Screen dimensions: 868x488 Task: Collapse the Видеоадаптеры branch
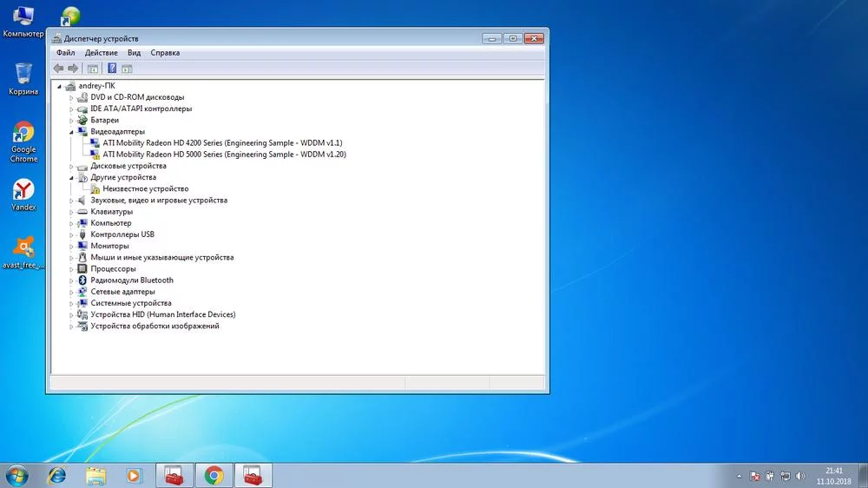tap(71, 132)
